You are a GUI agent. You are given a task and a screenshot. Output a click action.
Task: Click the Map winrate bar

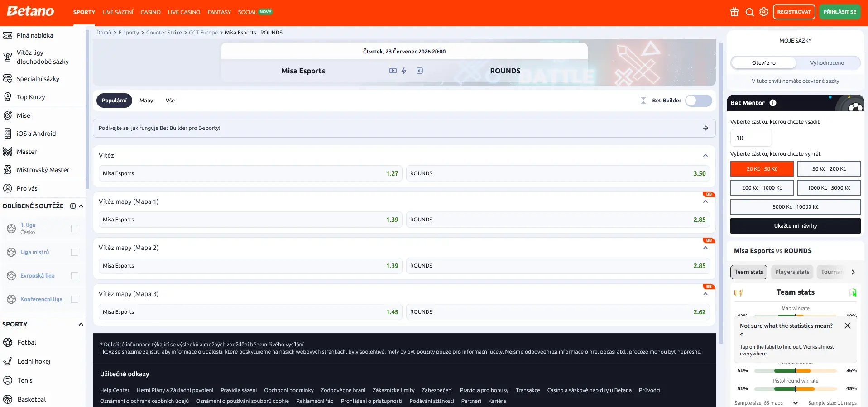pos(796,315)
